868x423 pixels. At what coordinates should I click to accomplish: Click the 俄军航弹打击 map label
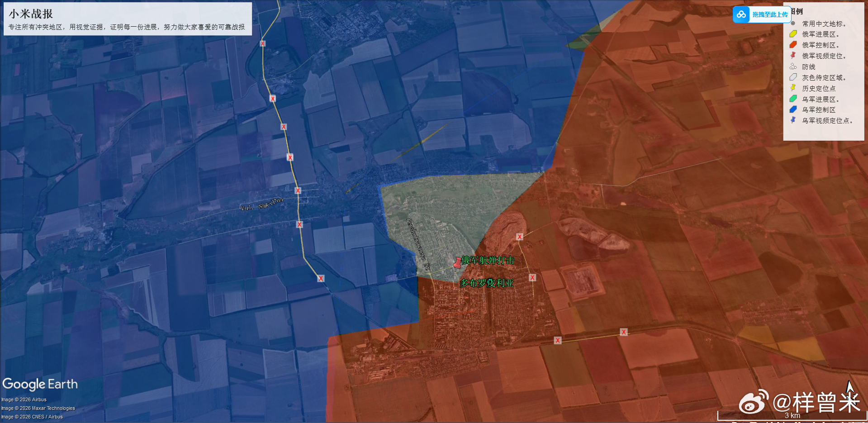click(x=488, y=260)
